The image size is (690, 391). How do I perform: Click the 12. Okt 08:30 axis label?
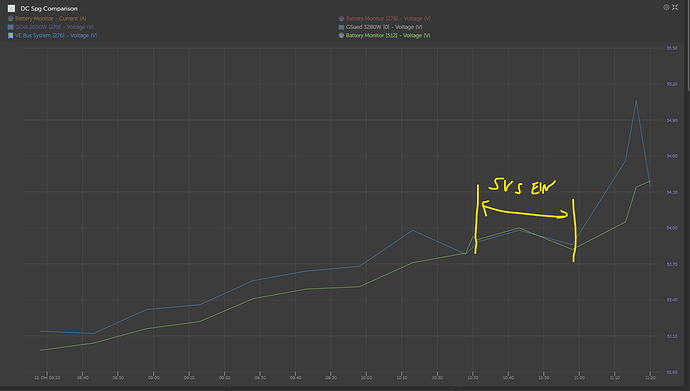pos(47,378)
